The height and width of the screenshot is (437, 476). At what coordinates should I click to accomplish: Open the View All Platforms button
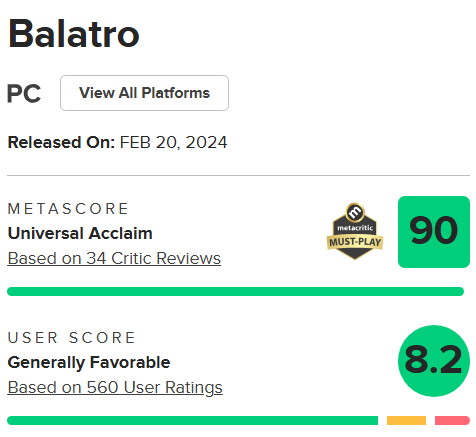144,93
